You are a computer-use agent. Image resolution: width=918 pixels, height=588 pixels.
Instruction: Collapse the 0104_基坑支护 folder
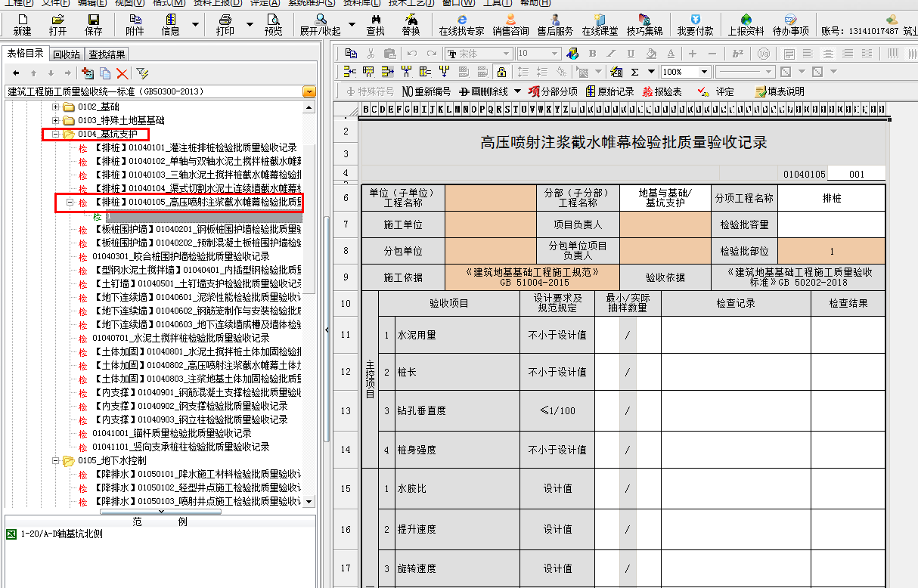(55, 135)
